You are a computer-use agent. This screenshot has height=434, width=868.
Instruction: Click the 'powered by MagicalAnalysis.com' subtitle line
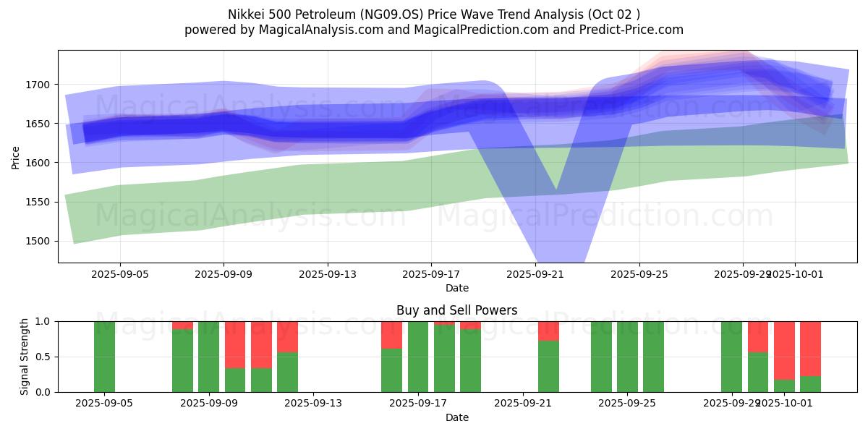[x=434, y=30]
